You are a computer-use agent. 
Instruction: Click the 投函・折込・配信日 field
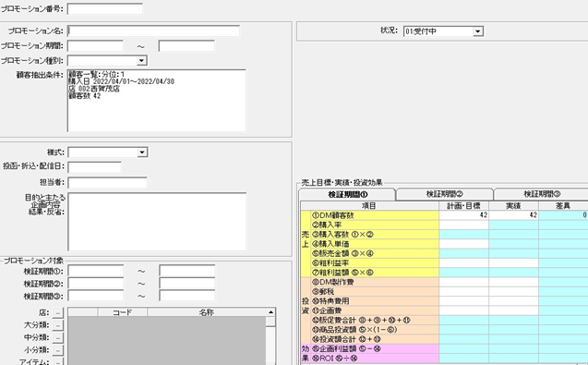coord(94,167)
